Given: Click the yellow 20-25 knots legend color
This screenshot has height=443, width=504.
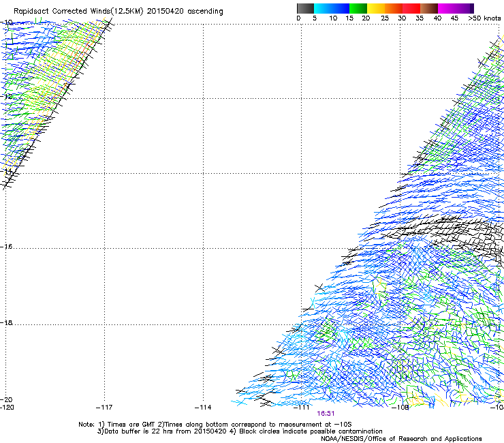Looking at the screenshot, I should (376, 8).
